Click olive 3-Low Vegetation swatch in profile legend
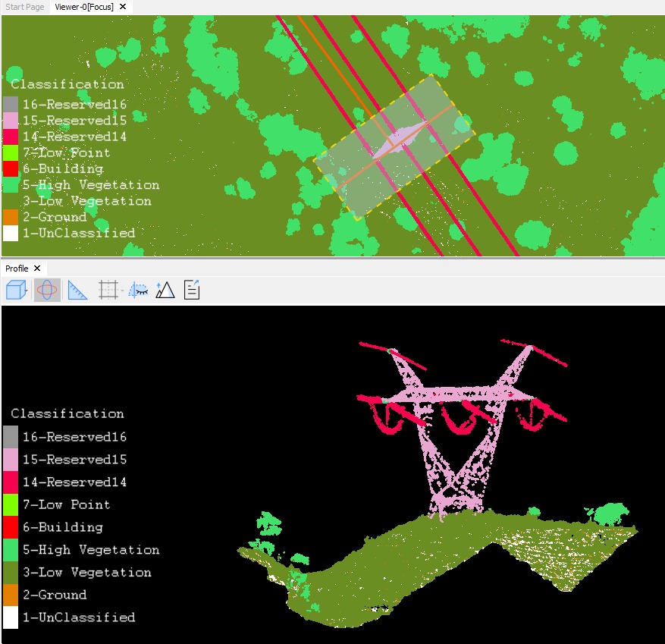 11,572
